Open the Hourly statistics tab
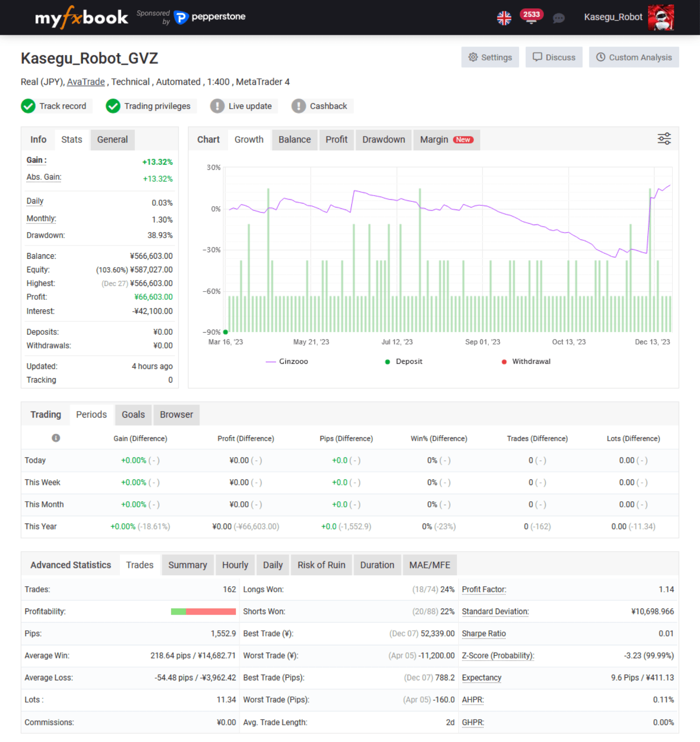This screenshot has height=742, width=700. 235,565
